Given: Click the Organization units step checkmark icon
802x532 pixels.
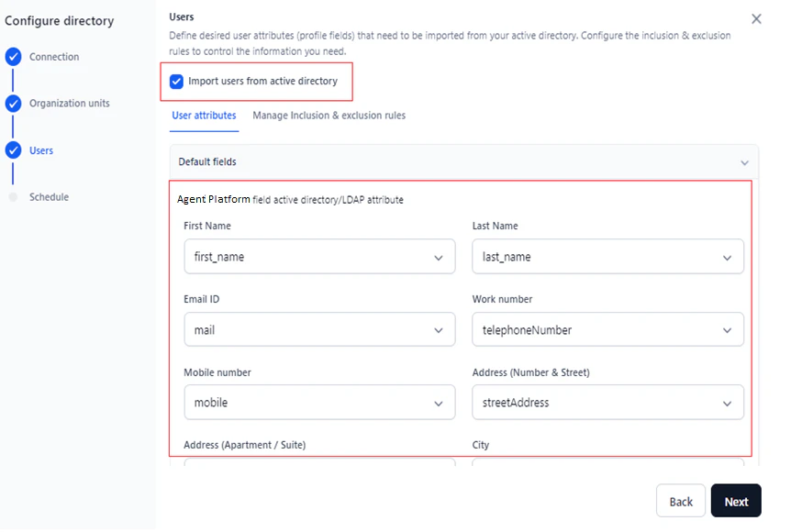Looking at the screenshot, I should (13, 104).
